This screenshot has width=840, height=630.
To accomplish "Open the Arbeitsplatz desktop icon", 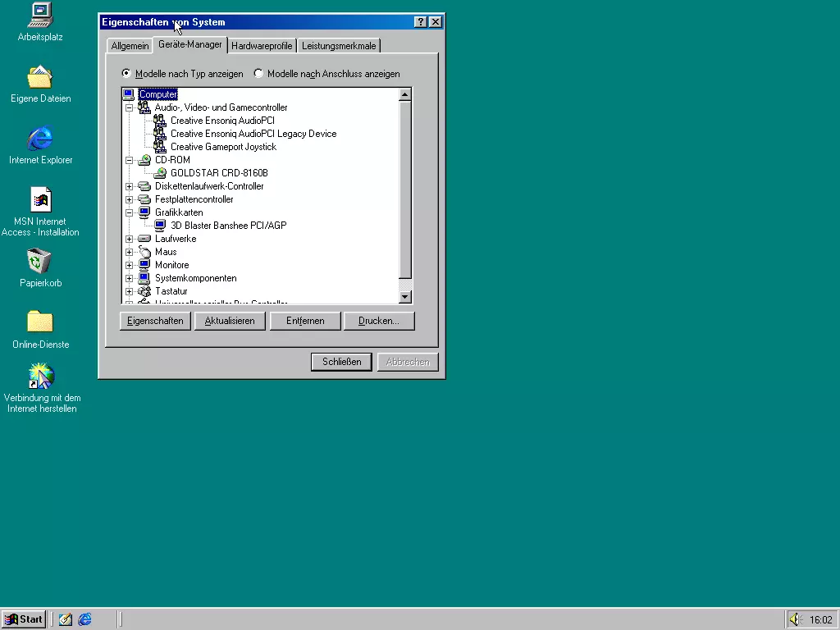I will 40,15.
